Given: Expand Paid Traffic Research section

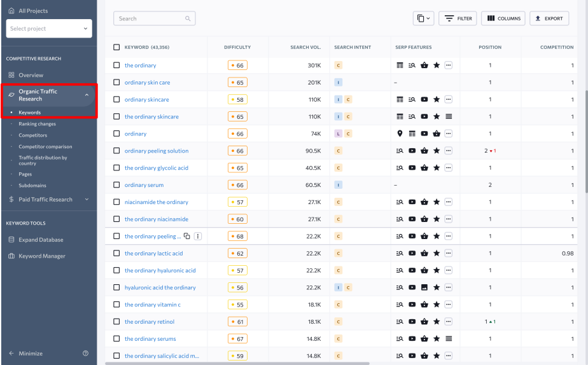Looking at the screenshot, I should click(x=87, y=200).
